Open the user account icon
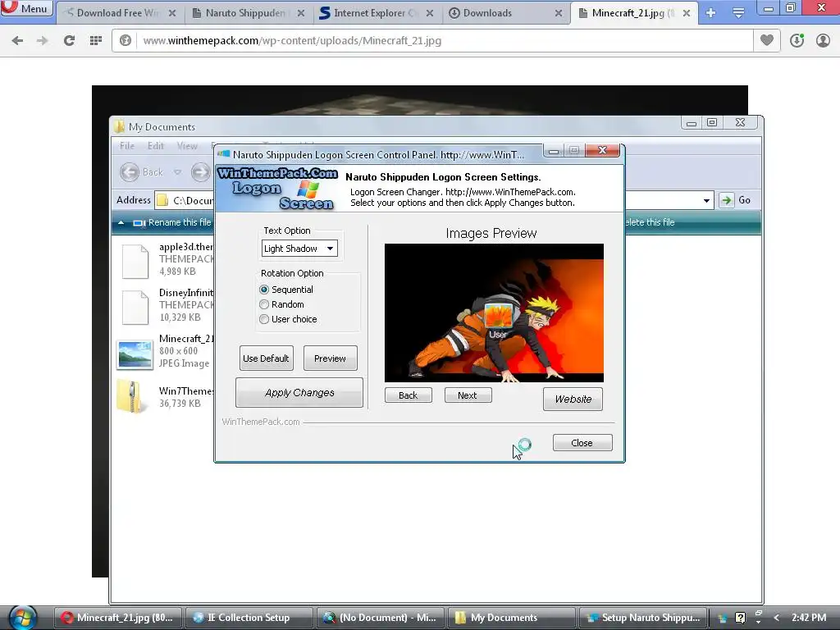840x630 pixels. [823, 40]
